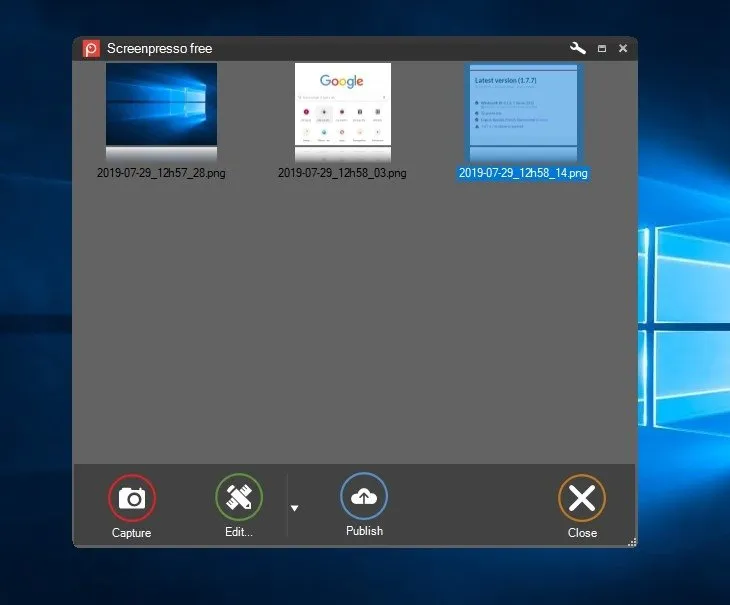The width and height of the screenshot is (730, 605).
Task: Click the Publish text label
Action: (x=364, y=531)
